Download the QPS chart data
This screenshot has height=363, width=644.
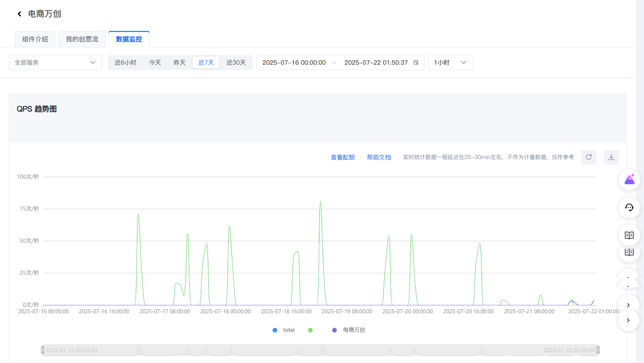611,157
